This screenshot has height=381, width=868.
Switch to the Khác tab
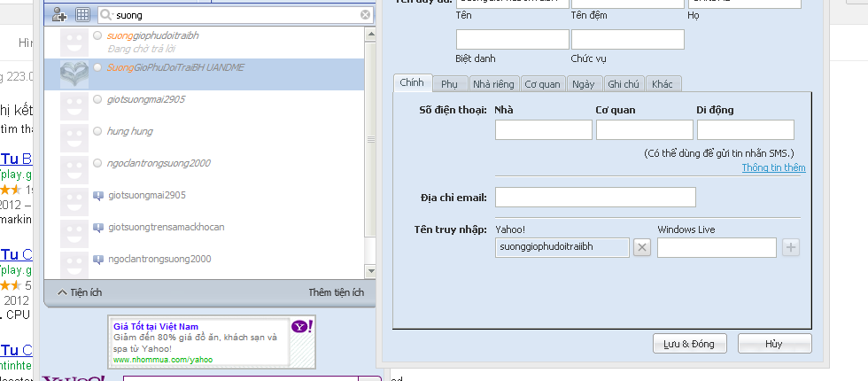tap(663, 84)
